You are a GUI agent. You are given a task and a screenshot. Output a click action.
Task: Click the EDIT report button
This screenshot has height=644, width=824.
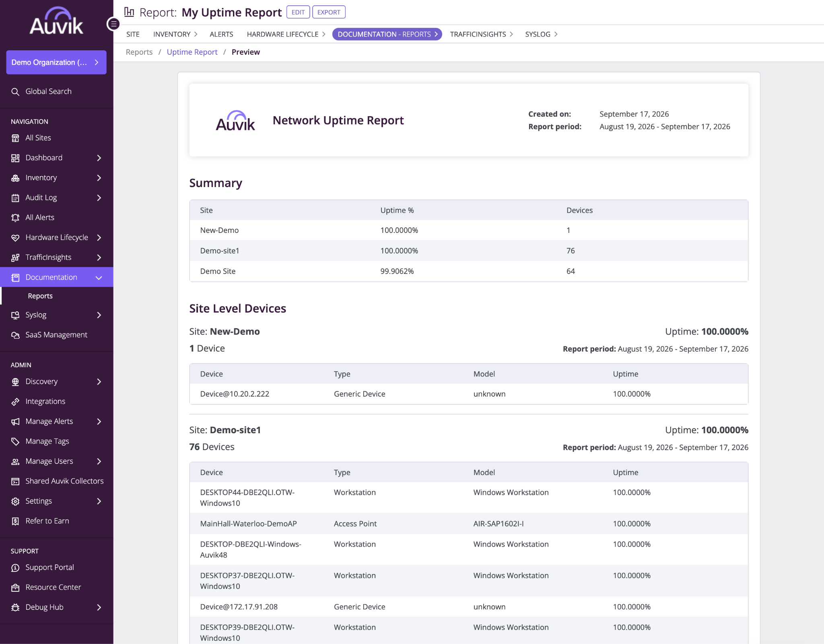(x=298, y=12)
